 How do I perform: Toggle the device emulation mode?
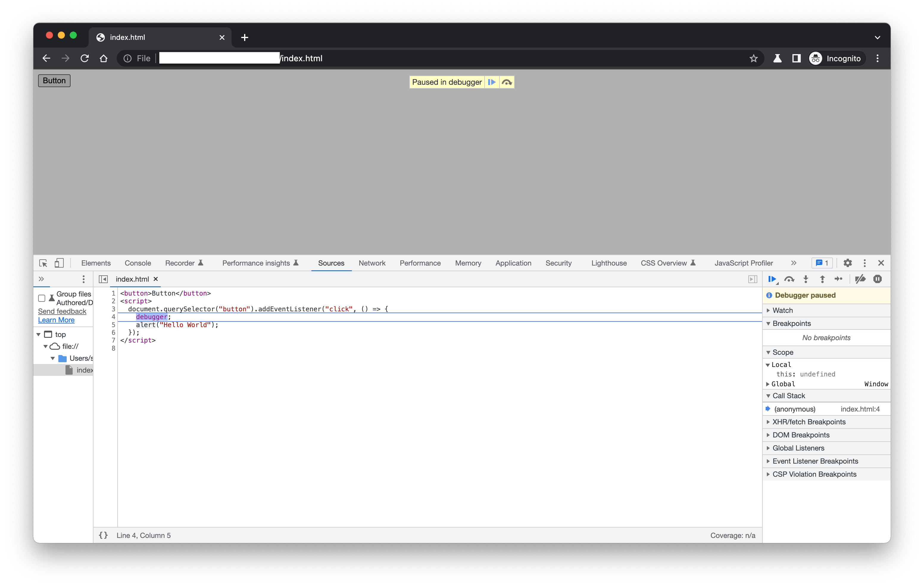(59, 263)
